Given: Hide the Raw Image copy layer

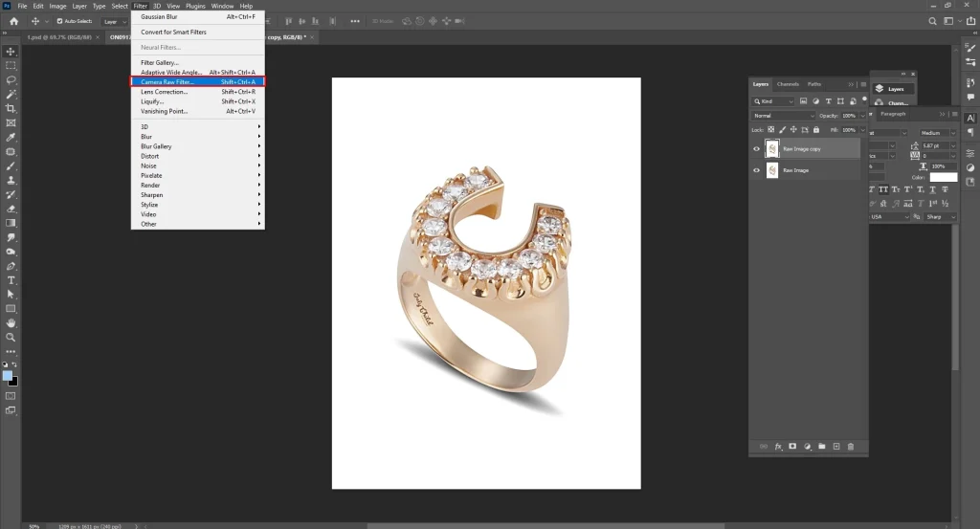Looking at the screenshot, I should 756,149.
